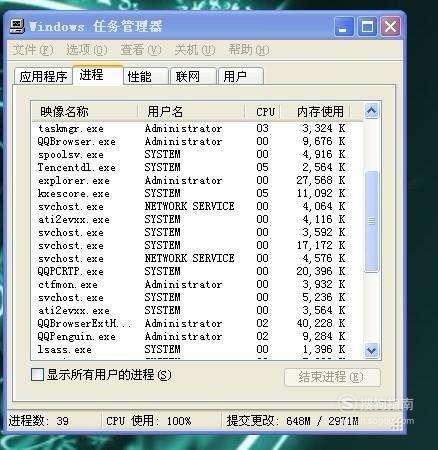Open the 用户 tab

[x=241, y=77]
